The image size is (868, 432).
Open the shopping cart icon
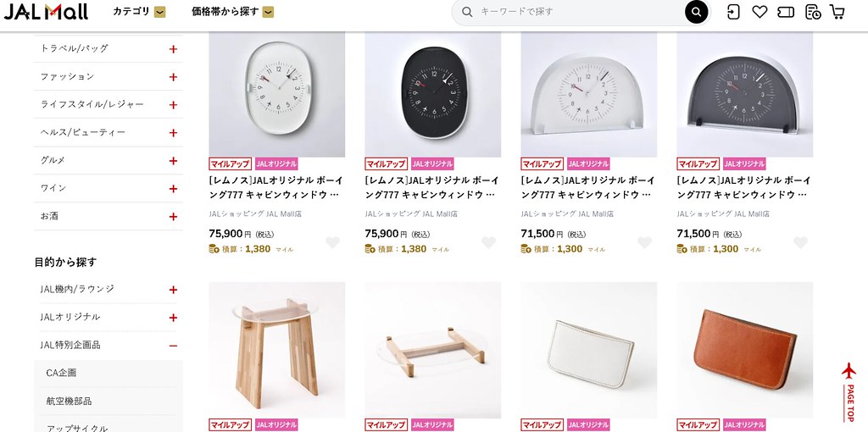pos(837,12)
